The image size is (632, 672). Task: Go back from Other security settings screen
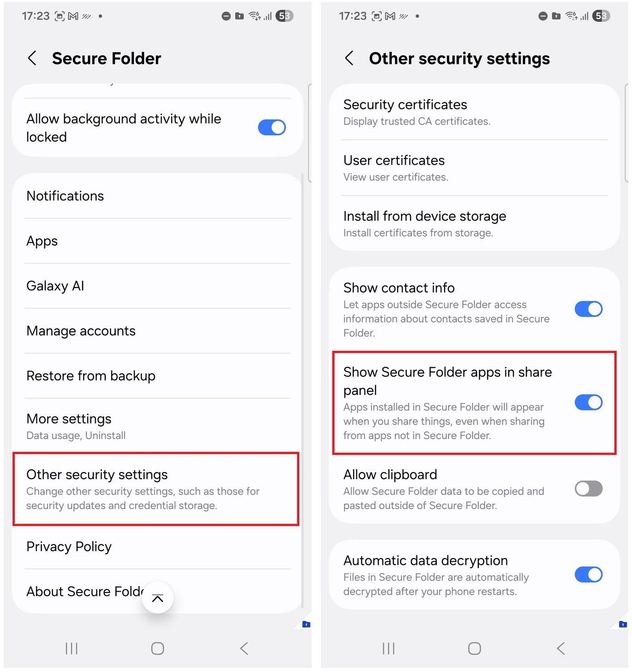349,58
